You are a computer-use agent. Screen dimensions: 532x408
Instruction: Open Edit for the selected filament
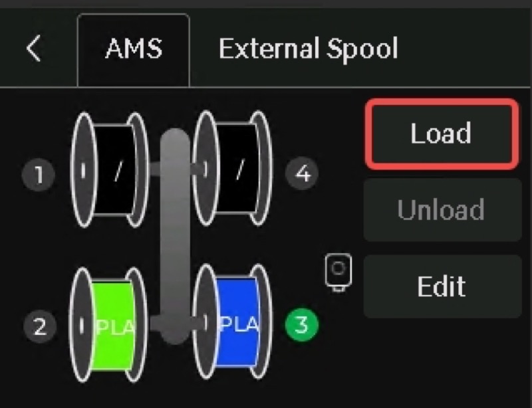[442, 286]
